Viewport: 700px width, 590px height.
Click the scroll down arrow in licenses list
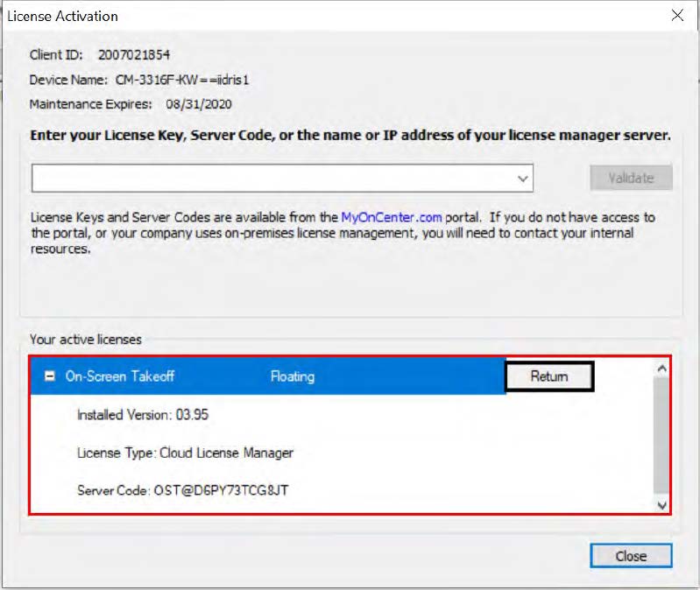tap(661, 504)
